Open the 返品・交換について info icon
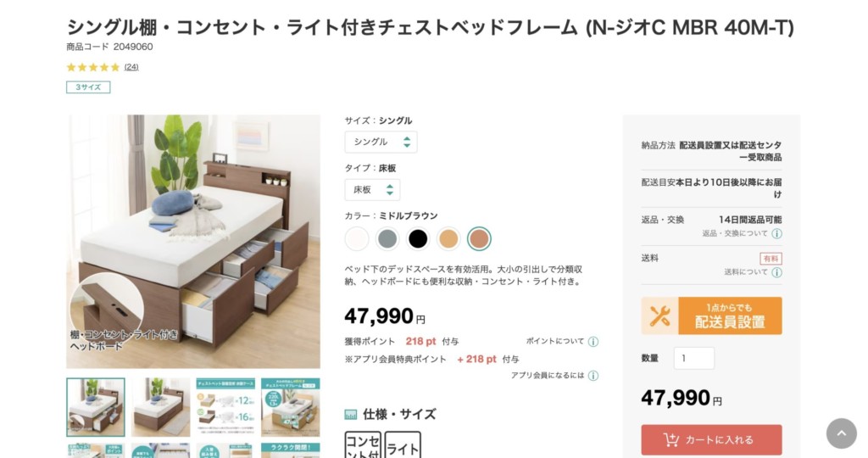868x458 pixels. click(x=776, y=234)
